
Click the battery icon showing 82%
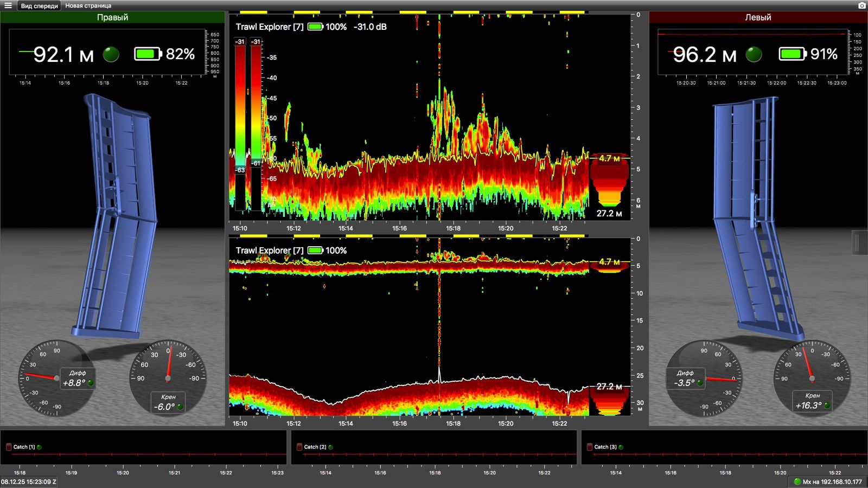click(148, 54)
